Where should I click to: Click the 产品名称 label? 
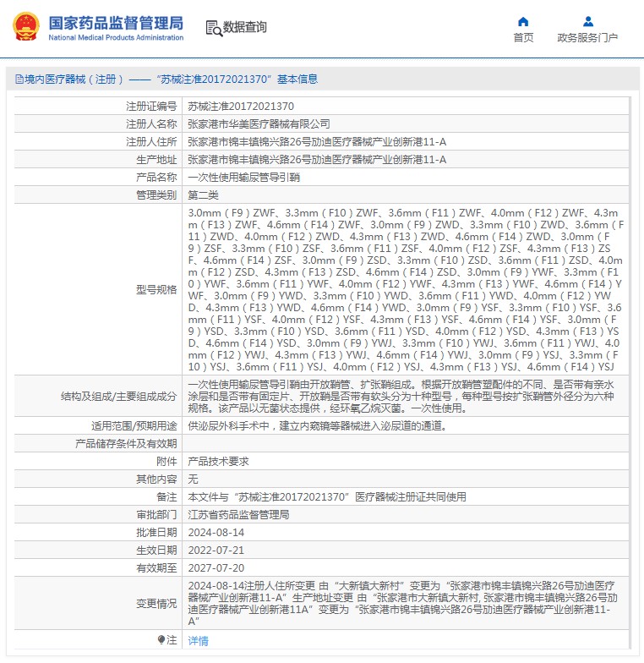pyautogui.click(x=156, y=178)
